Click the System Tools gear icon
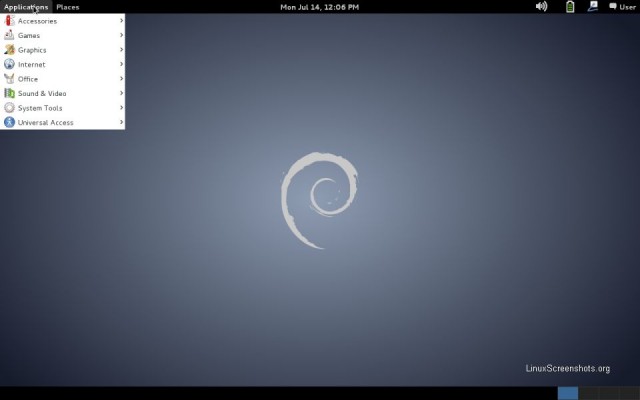 [x=9, y=108]
